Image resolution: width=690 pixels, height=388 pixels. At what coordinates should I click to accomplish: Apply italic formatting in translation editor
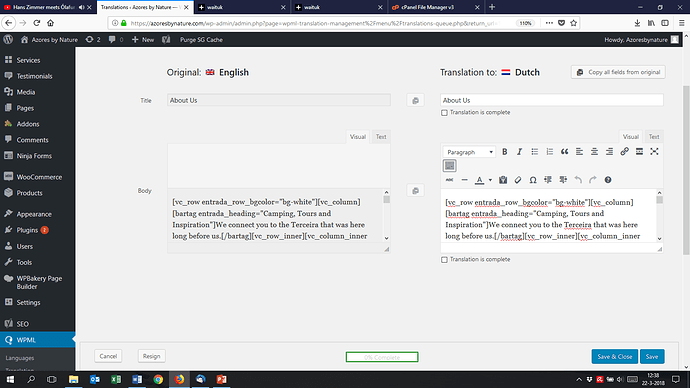coord(519,152)
